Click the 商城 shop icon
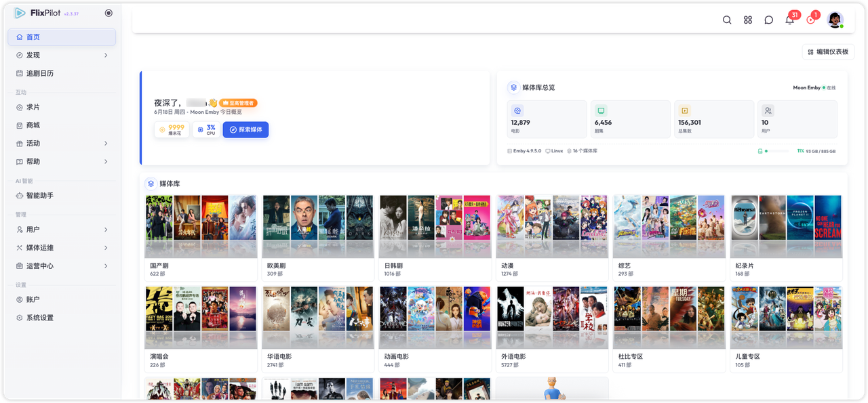This screenshot has width=868, height=403. 20,125
